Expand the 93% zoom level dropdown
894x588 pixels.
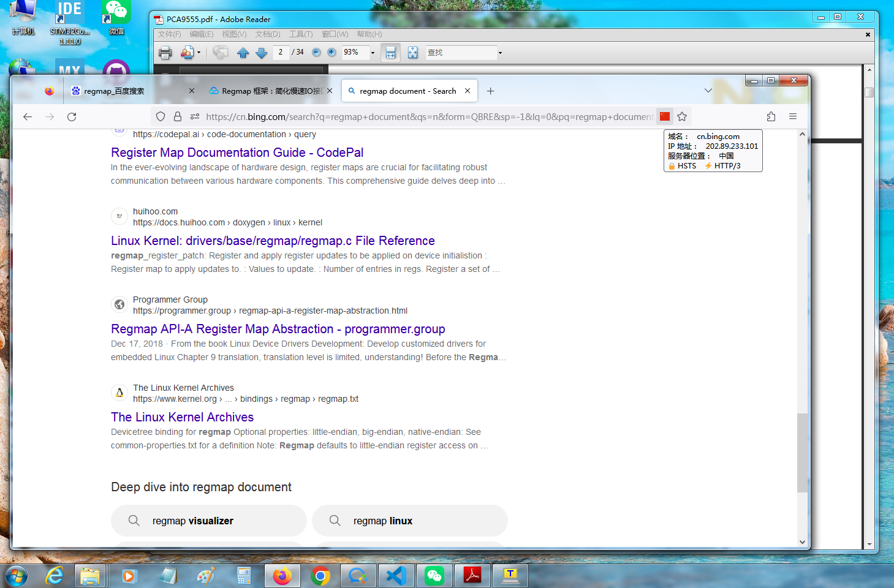pos(373,53)
